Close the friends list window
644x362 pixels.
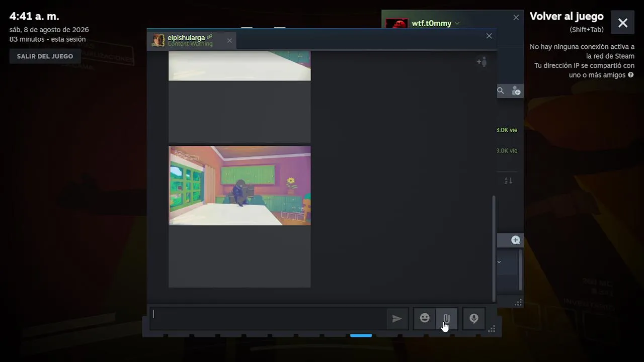coord(516,18)
